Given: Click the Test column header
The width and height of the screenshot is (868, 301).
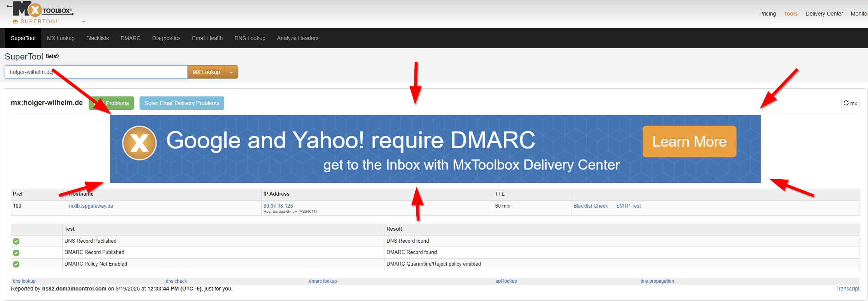Looking at the screenshot, I should coord(70,229).
